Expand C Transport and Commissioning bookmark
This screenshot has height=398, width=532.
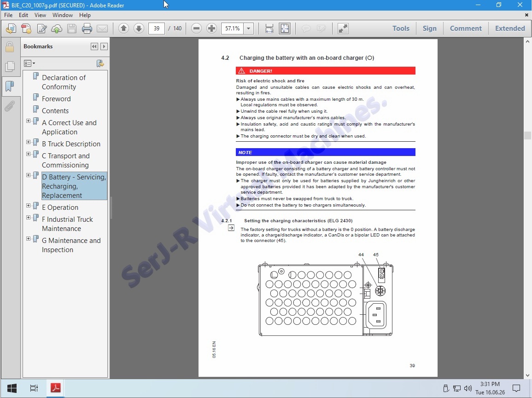tap(28, 154)
